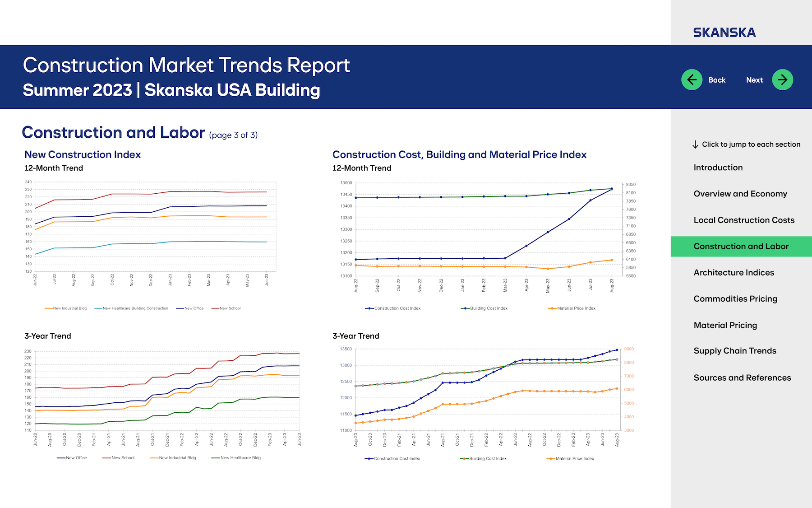Click the 'Construction Market Trends Report' title

(x=186, y=65)
